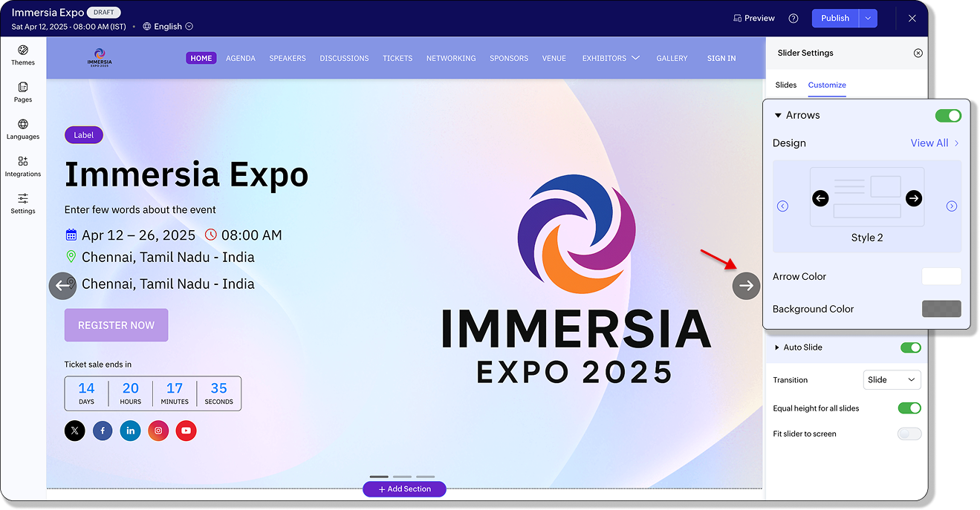
Task: Select the Style 2 arrow design thumbnail
Action: click(x=867, y=197)
